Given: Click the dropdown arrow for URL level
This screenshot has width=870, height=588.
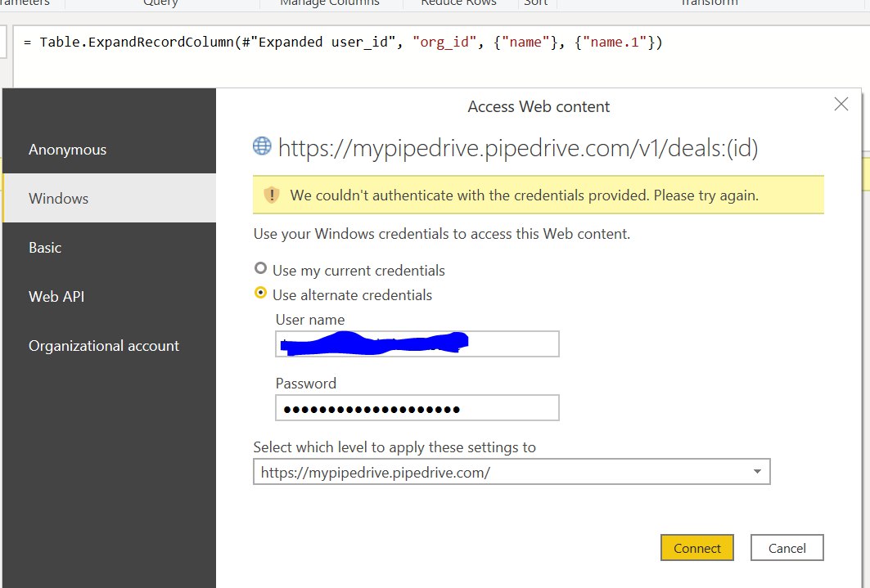Looking at the screenshot, I should [757, 472].
